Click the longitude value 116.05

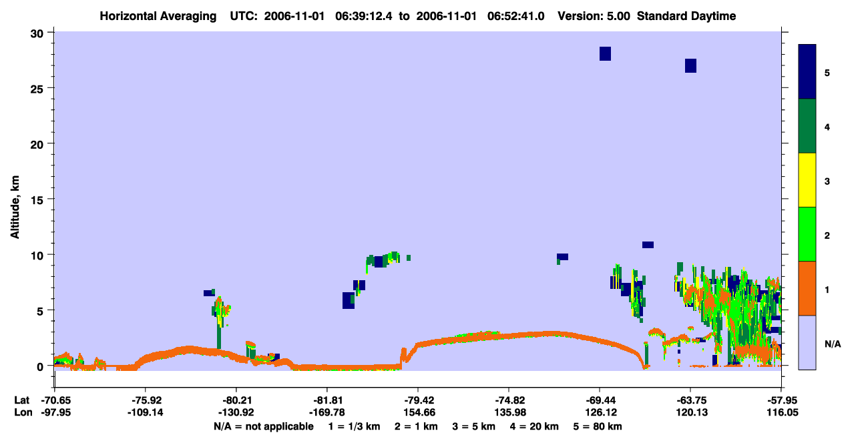click(x=781, y=412)
